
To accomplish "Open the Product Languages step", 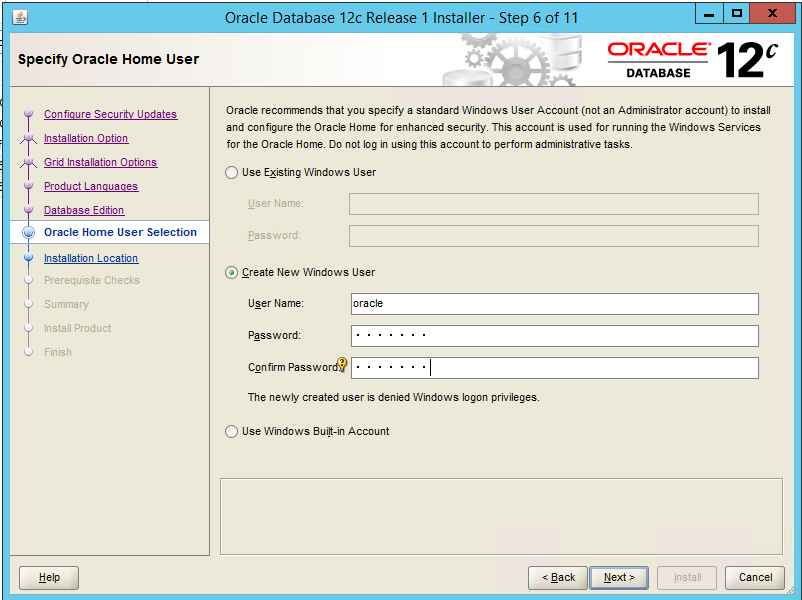I will point(91,187).
